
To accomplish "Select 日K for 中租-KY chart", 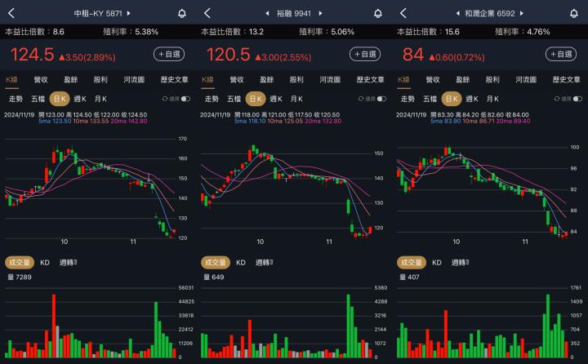I will click(60, 99).
